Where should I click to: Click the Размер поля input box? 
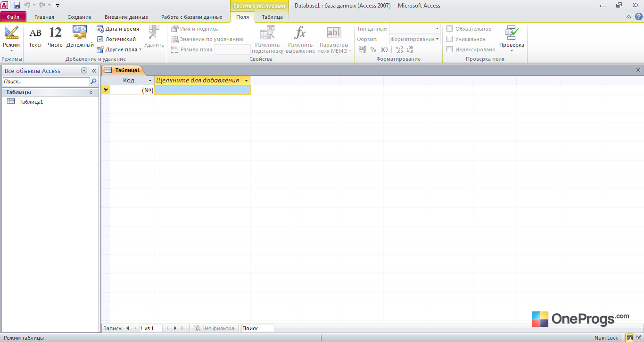click(232, 49)
